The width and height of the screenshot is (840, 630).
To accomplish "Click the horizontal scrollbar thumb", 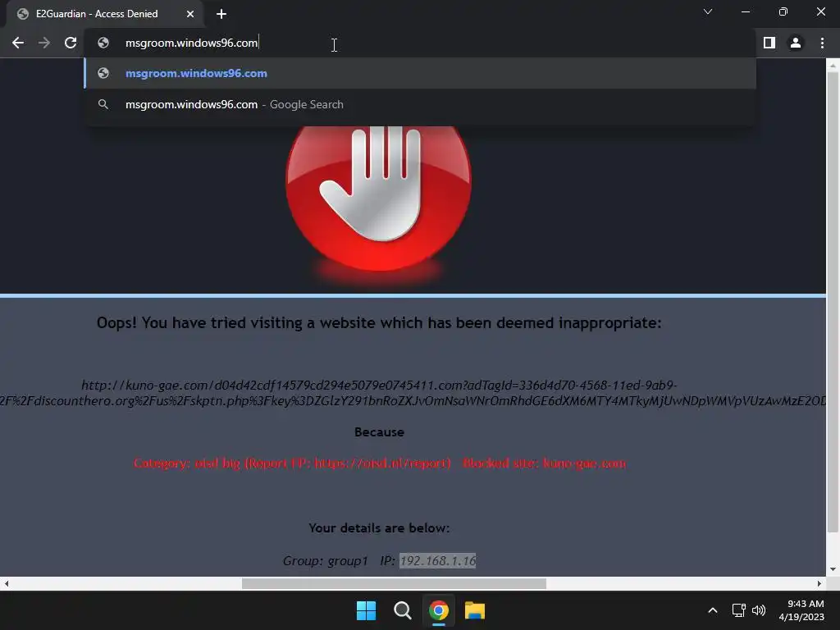I will click(394, 583).
